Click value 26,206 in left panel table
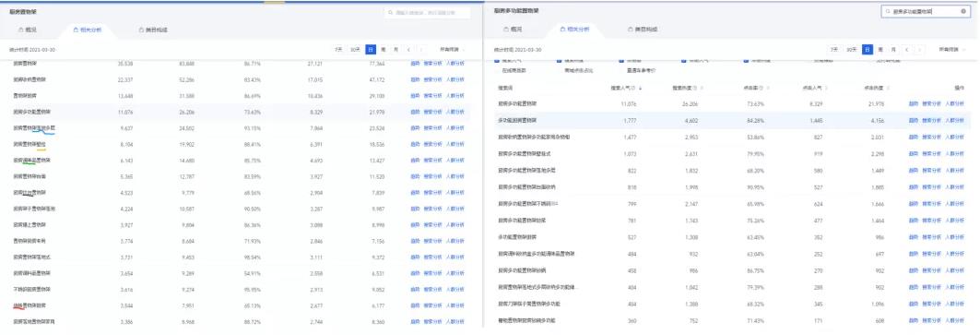The width and height of the screenshot is (980, 335). 187,112
